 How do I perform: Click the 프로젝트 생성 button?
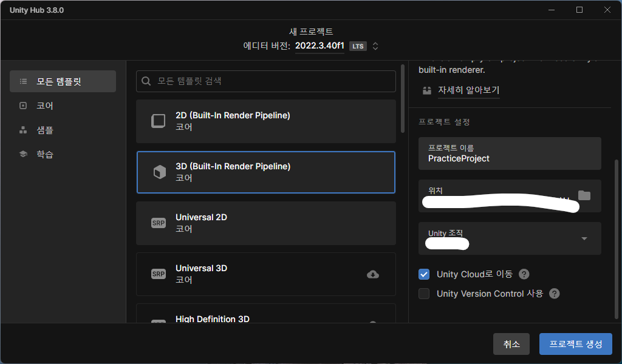(x=576, y=344)
